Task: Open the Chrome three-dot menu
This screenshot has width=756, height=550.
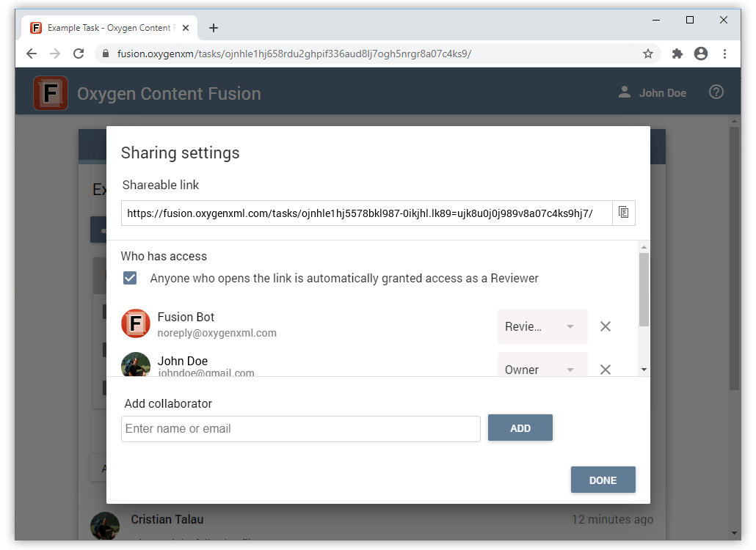Action: (x=724, y=54)
